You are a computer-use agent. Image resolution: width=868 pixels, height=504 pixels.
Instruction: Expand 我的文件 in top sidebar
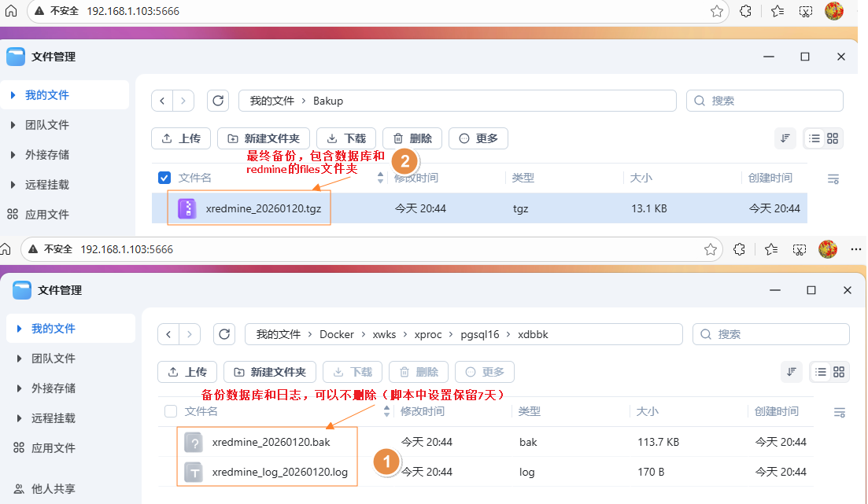point(13,95)
